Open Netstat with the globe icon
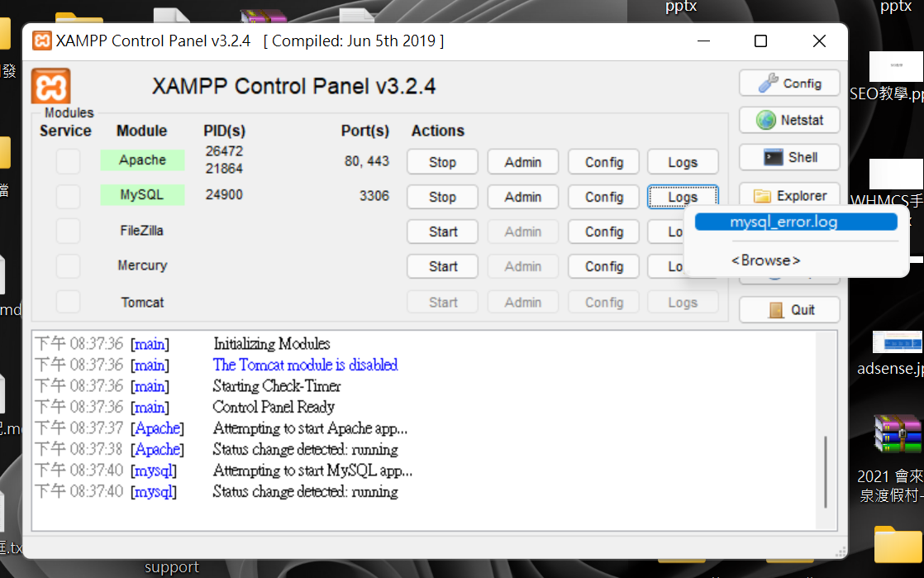This screenshot has width=924, height=578. (x=789, y=121)
